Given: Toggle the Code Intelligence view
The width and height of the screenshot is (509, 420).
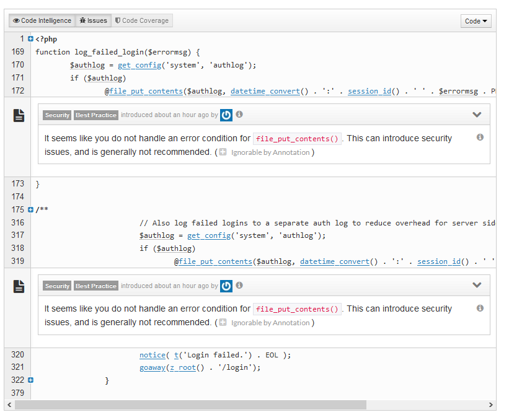Looking at the screenshot, I should pyautogui.click(x=42, y=21).
